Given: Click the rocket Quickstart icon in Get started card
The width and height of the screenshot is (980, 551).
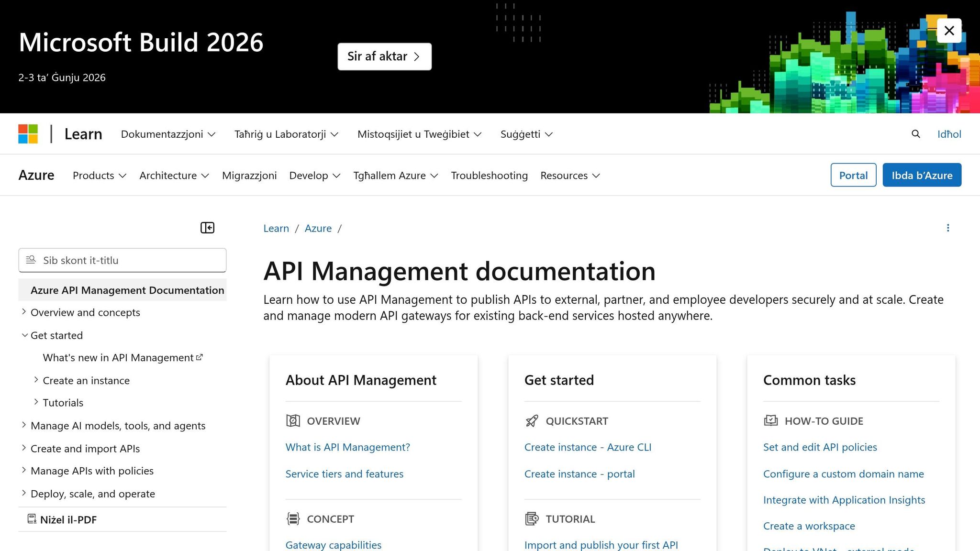Looking at the screenshot, I should point(531,421).
